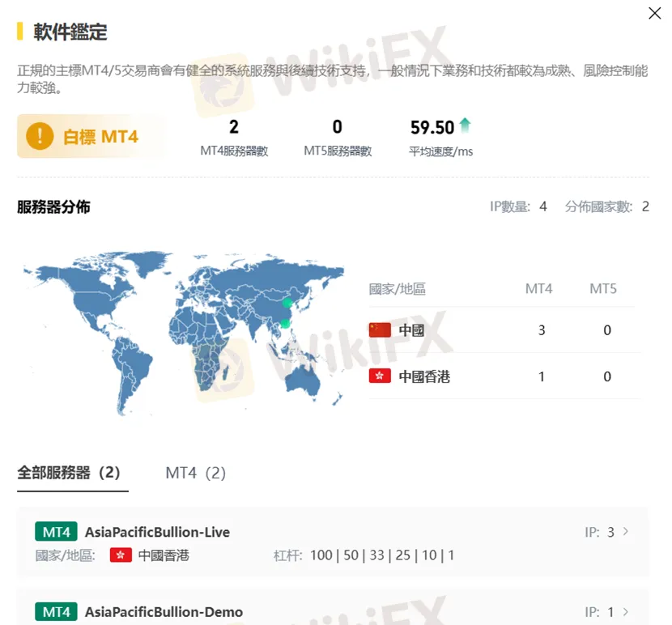Click the 服務器分佈 heading
Screen dimensions: 672x625
click(x=53, y=206)
